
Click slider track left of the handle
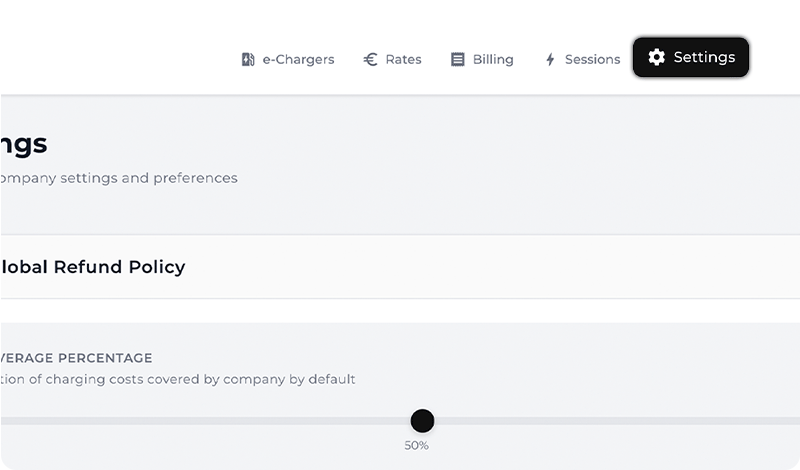click(200, 421)
